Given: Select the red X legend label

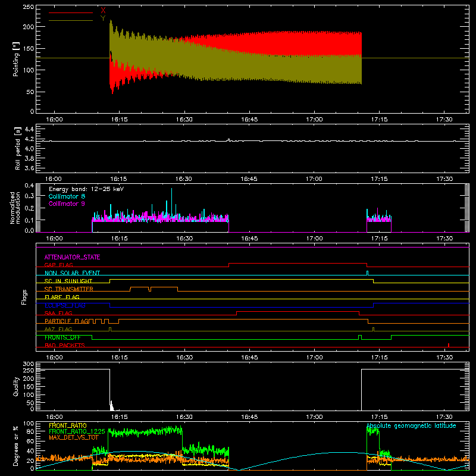Looking at the screenshot, I should (x=103, y=11).
